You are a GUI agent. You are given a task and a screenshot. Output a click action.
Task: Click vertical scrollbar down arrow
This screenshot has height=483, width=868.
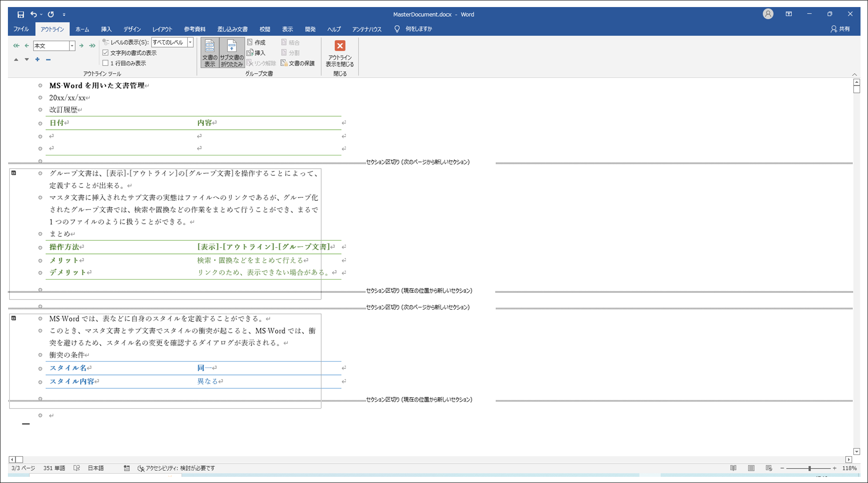coord(857,451)
